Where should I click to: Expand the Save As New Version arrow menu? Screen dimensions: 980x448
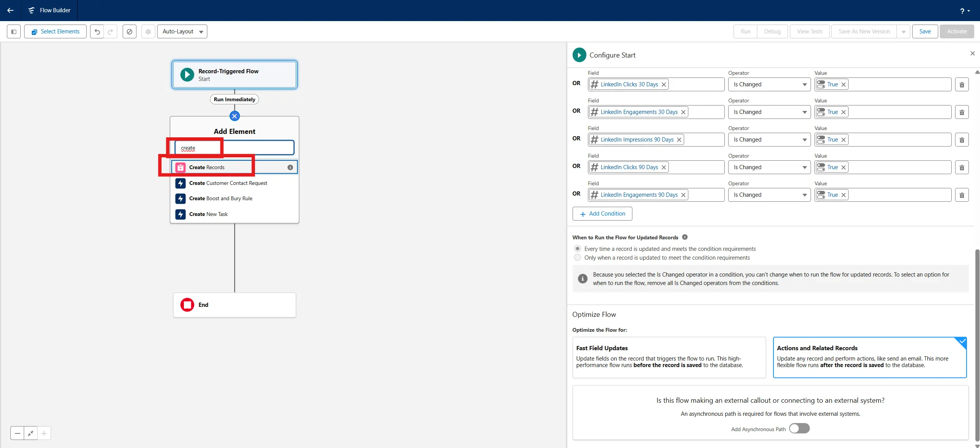(x=903, y=31)
